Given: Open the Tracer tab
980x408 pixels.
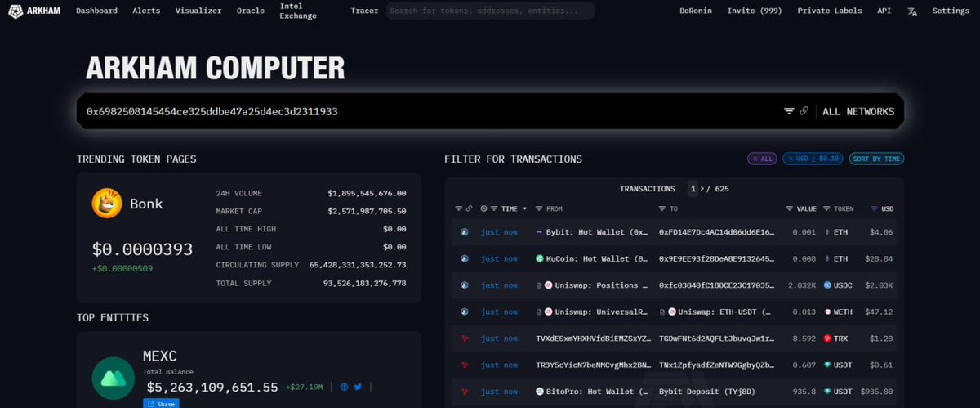Looking at the screenshot, I should (364, 11).
